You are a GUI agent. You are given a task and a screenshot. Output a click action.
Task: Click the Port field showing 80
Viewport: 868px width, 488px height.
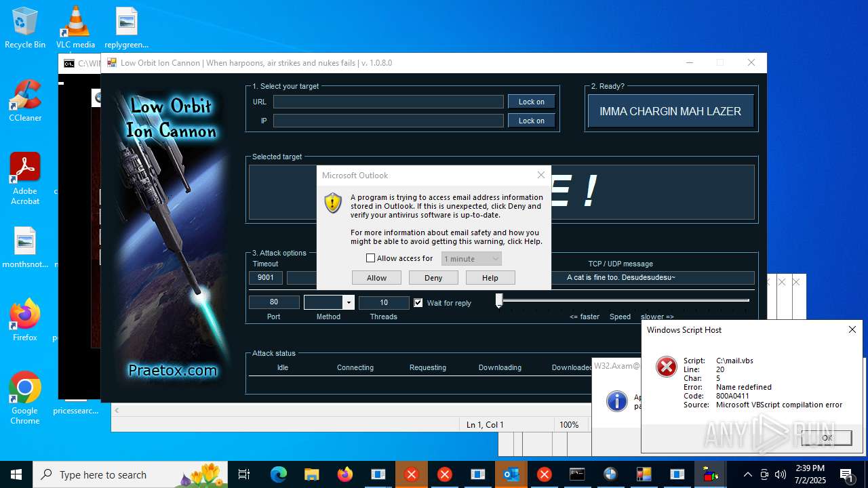click(x=274, y=302)
